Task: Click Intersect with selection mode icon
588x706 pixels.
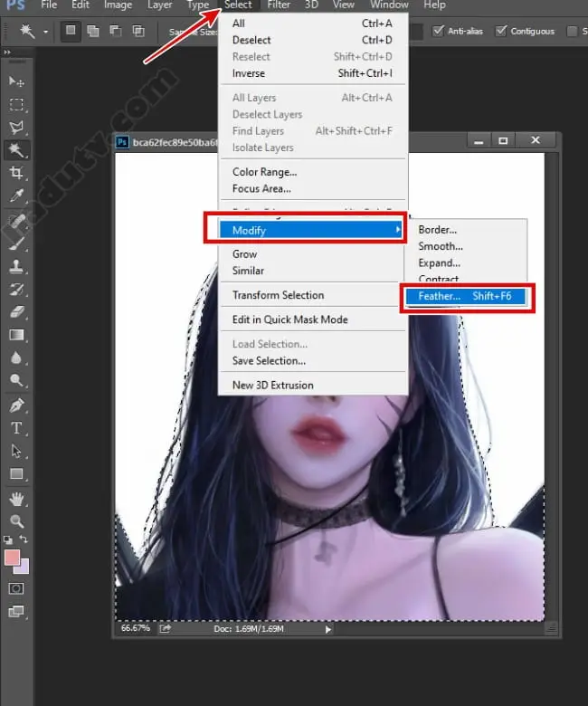Action: 138,31
